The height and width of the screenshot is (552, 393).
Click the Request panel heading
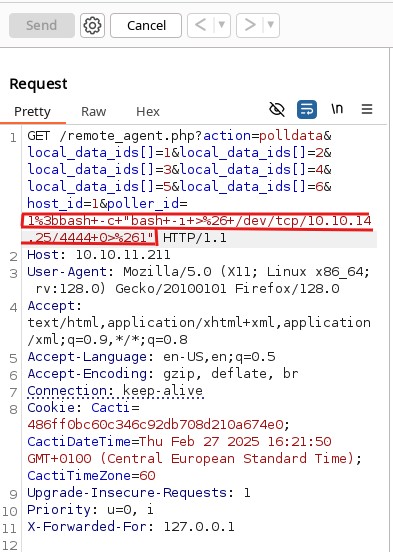coord(38,84)
